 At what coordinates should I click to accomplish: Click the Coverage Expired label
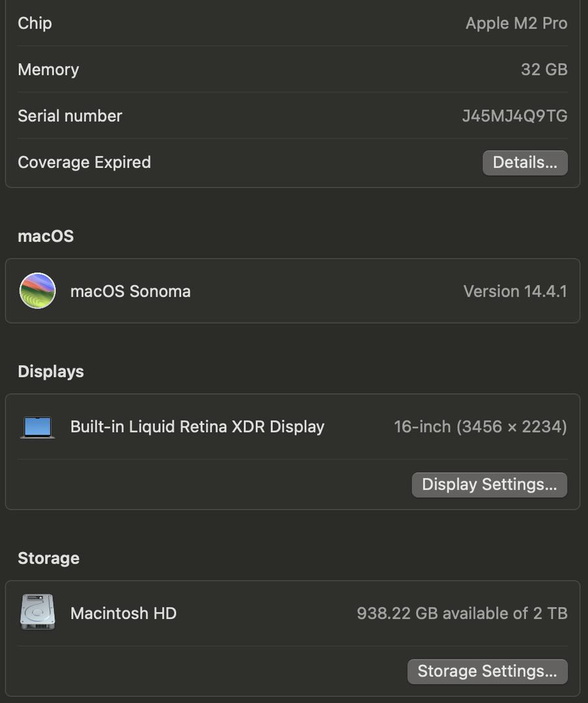(84, 163)
